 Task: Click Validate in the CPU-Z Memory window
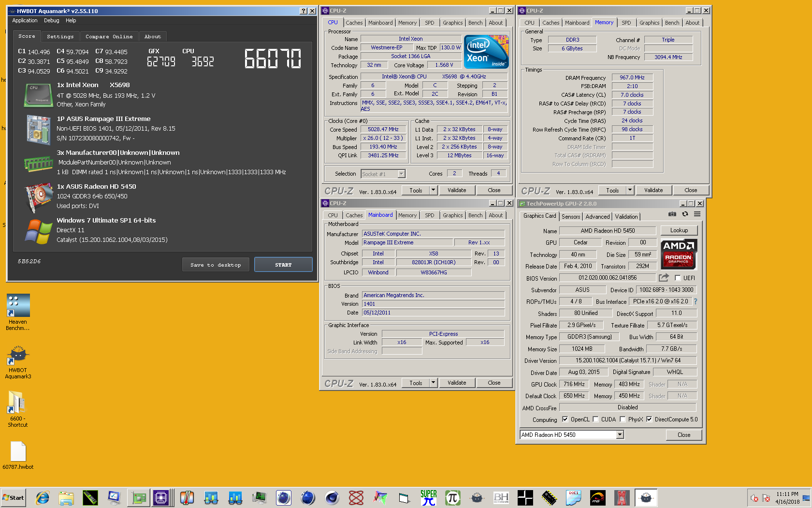click(x=653, y=190)
